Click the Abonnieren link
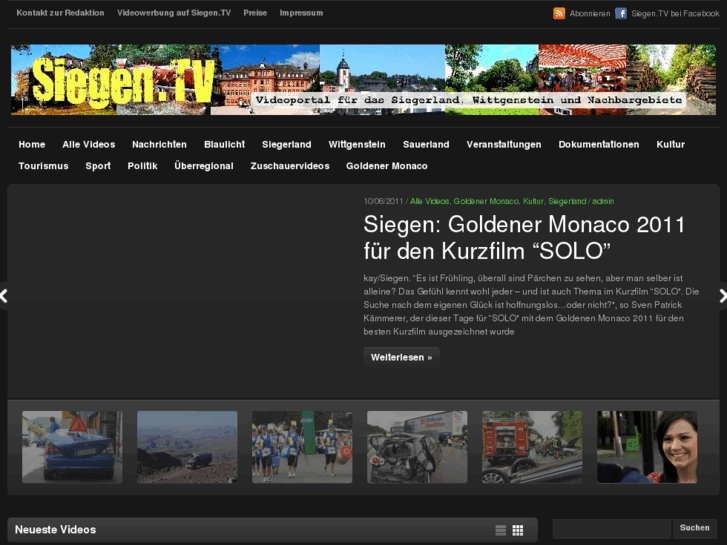Screen dimensions: 727x545 click(590, 13)
